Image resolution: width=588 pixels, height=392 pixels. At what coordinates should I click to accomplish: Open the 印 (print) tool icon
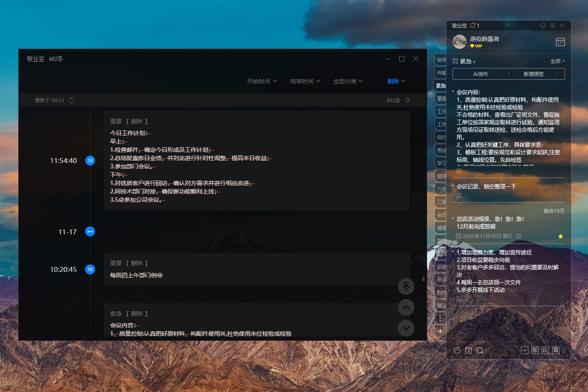tap(545, 350)
